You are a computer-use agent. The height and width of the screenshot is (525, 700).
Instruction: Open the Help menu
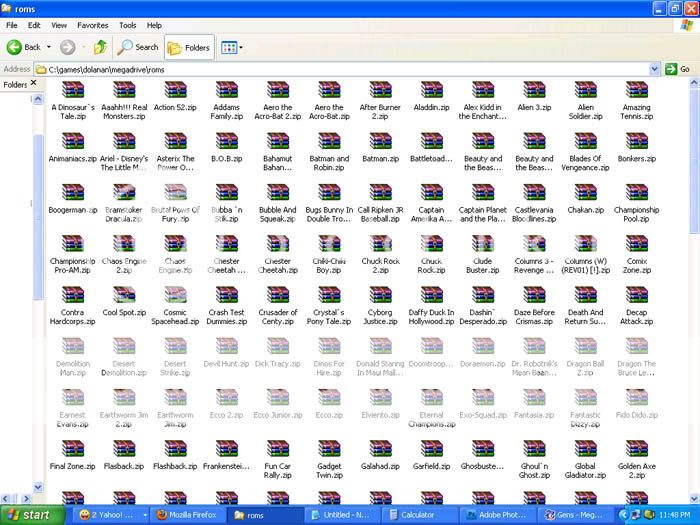tap(154, 25)
